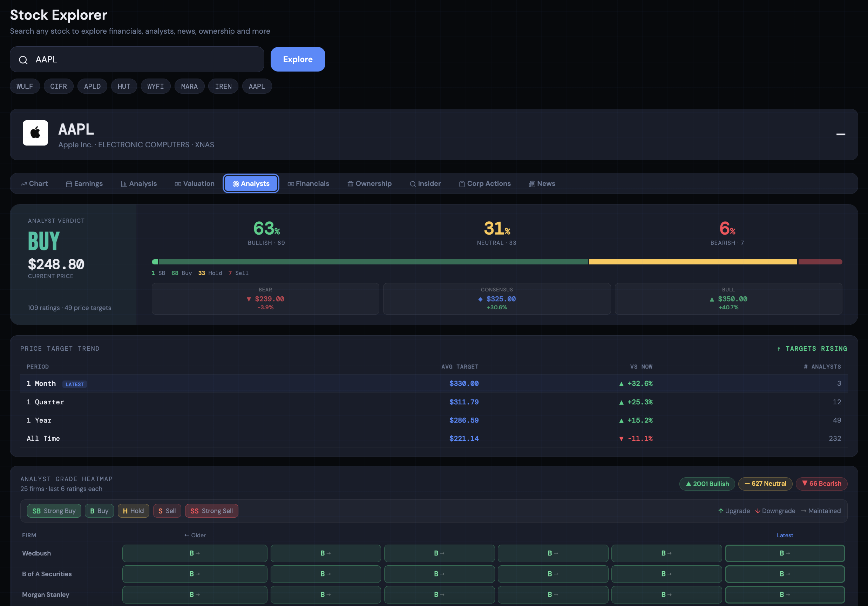Viewport: 868px width, 606px height.
Task: Open the Chart tab
Action: pos(34,183)
